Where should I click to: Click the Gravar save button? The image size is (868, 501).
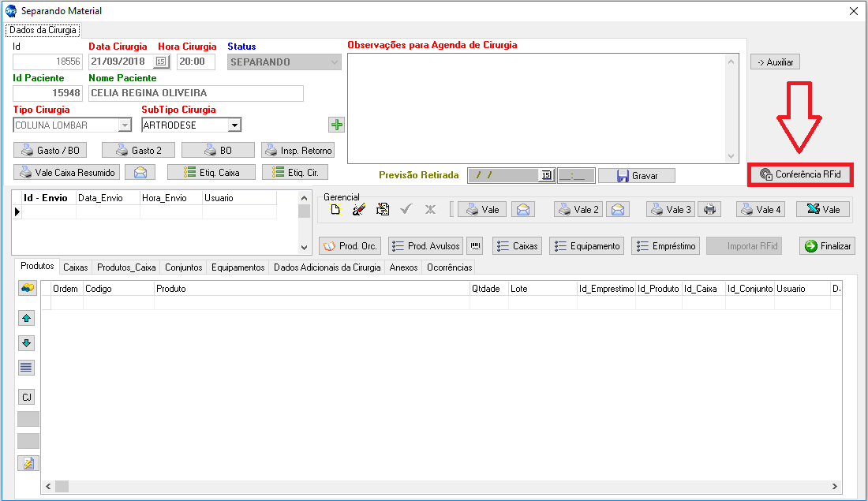coord(636,175)
